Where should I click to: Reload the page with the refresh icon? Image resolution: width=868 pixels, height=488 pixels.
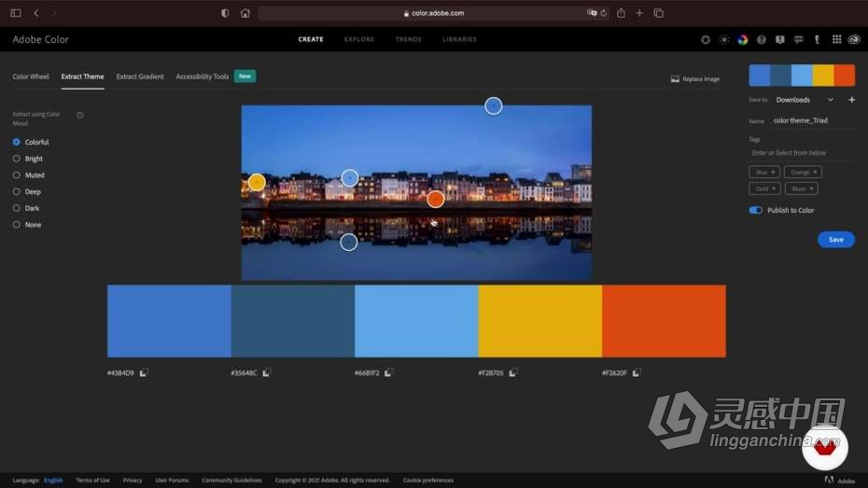603,13
